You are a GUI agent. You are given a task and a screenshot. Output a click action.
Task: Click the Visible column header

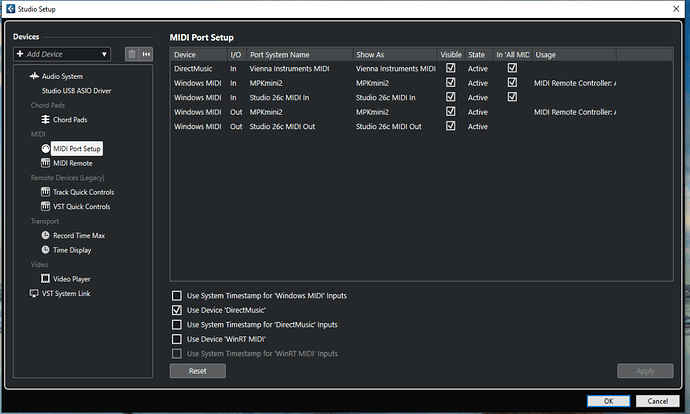coord(451,55)
